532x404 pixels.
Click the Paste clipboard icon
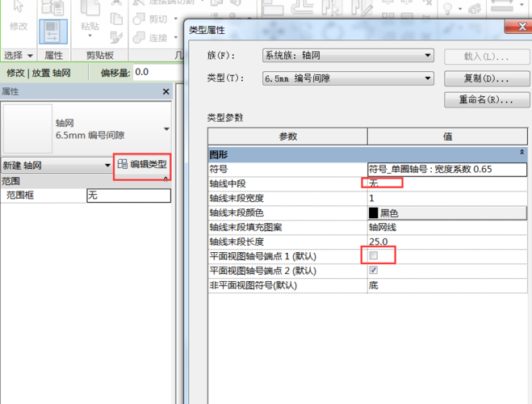[x=90, y=8]
